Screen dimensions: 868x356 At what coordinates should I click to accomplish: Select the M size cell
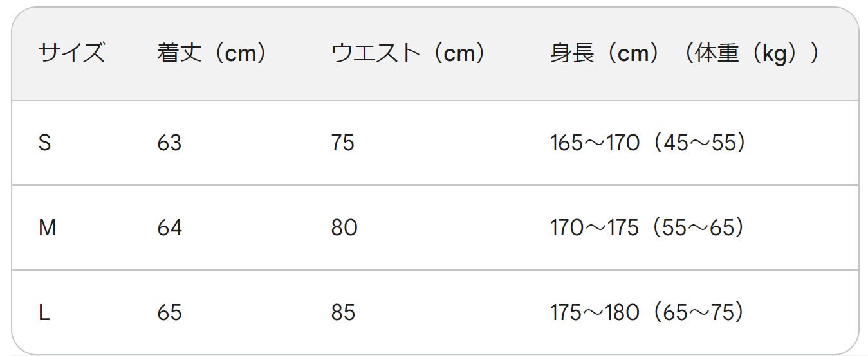(x=48, y=227)
